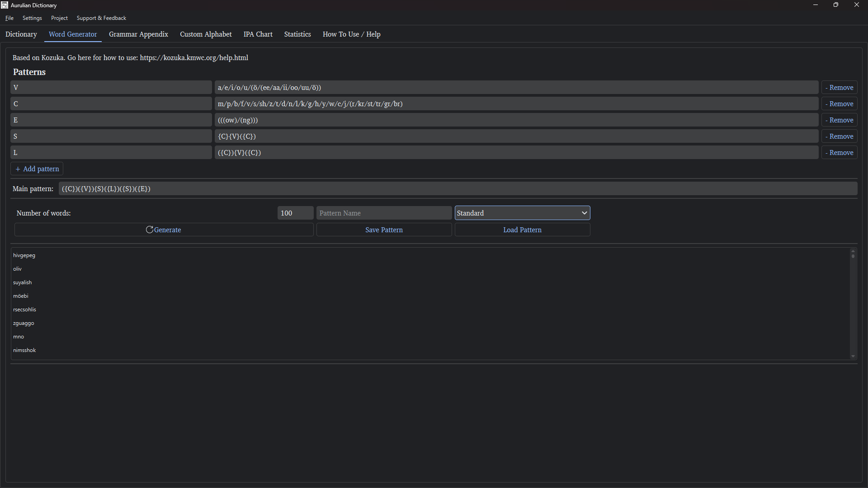Viewport: 868px width, 488px height.
Task: Click the Aurulian Dictionary app icon
Action: click(x=5, y=5)
